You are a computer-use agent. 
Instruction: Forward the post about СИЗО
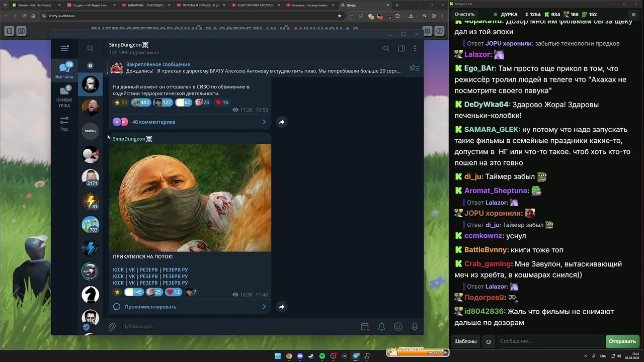pos(282,122)
